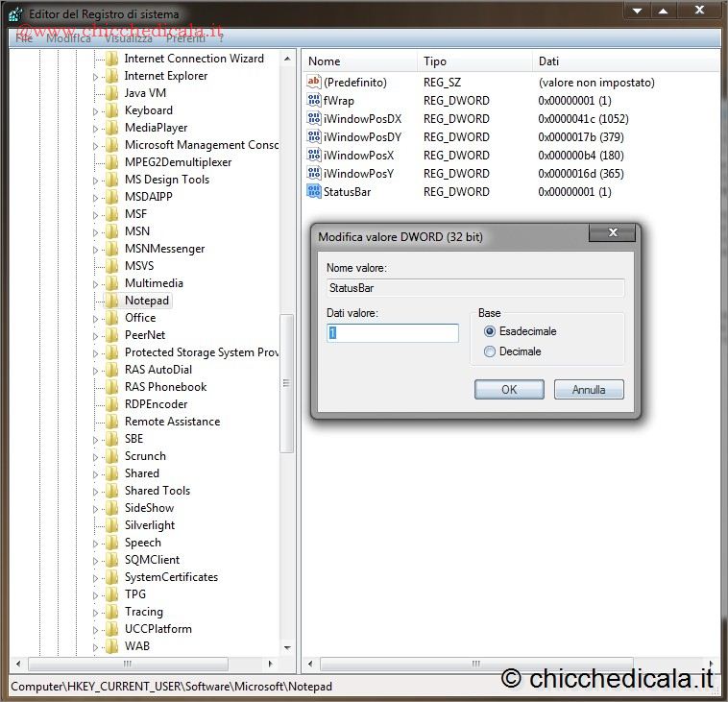
Task: Cancel the dialog with Annulla
Action: 589,389
